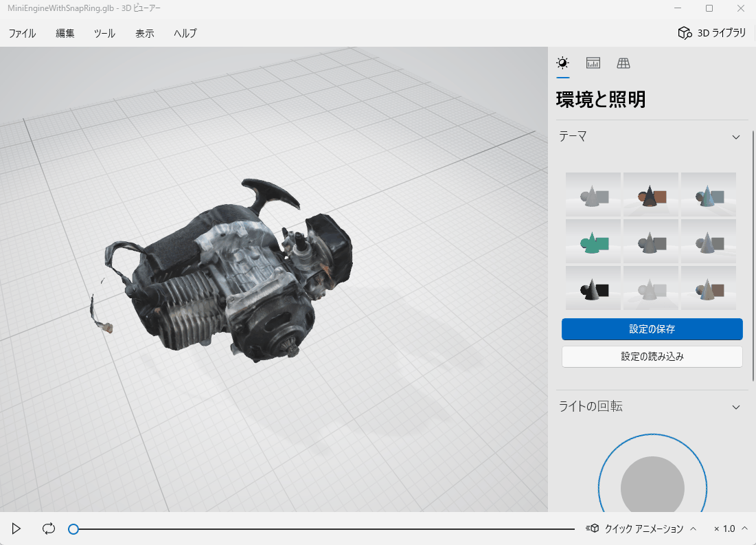Viewport: 756px width, 545px height.
Task: Collapse the ライトの回転 section
Action: [735, 406]
